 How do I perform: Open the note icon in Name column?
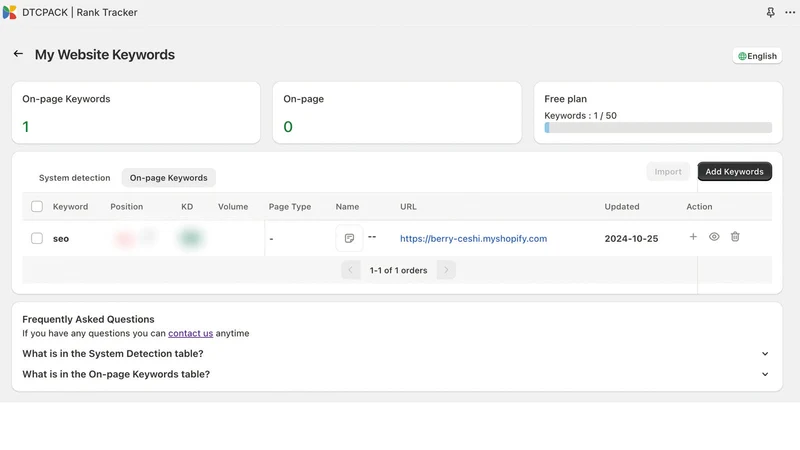click(x=349, y=238)
